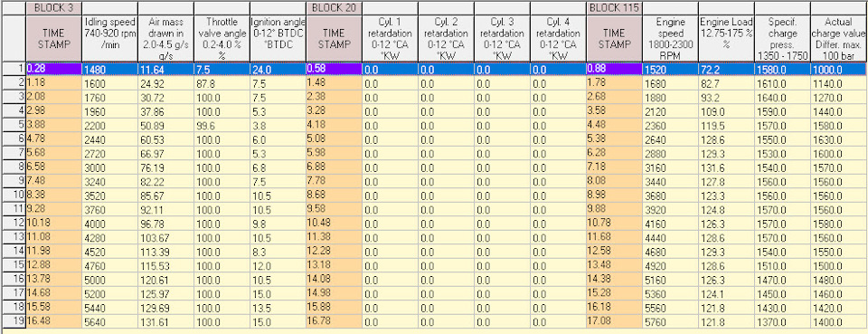Click the Engine speed column header
The image size is (868, 334).
(x=670, y=38)
